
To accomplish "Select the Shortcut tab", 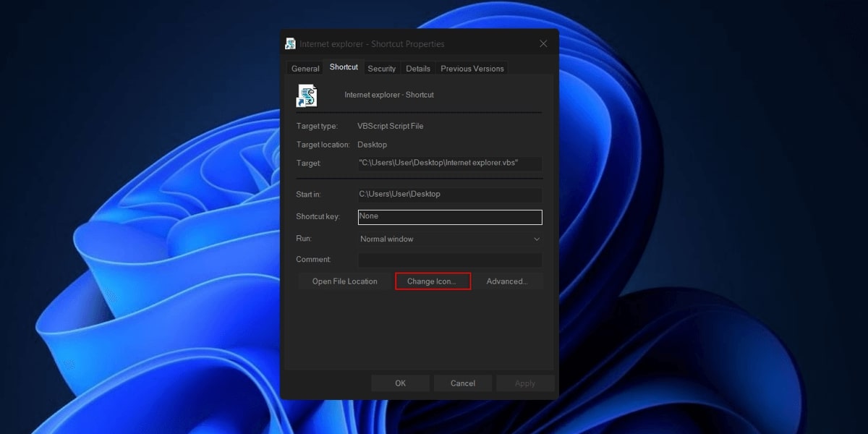I will tap(343, 67).
